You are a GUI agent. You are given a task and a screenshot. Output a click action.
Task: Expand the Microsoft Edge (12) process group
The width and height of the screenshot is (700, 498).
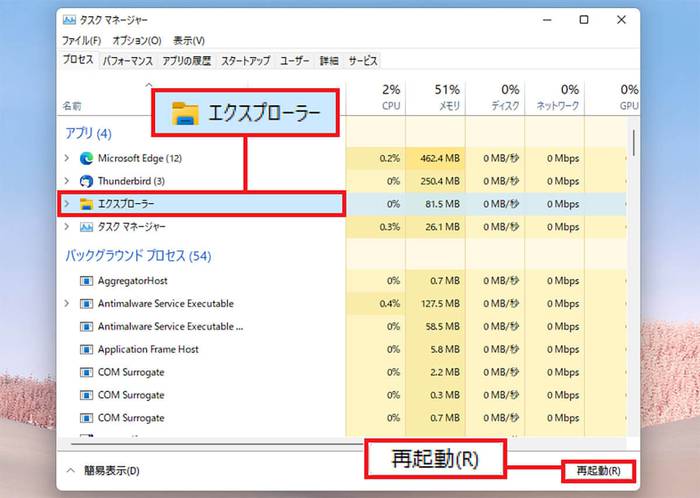[67, 158]
